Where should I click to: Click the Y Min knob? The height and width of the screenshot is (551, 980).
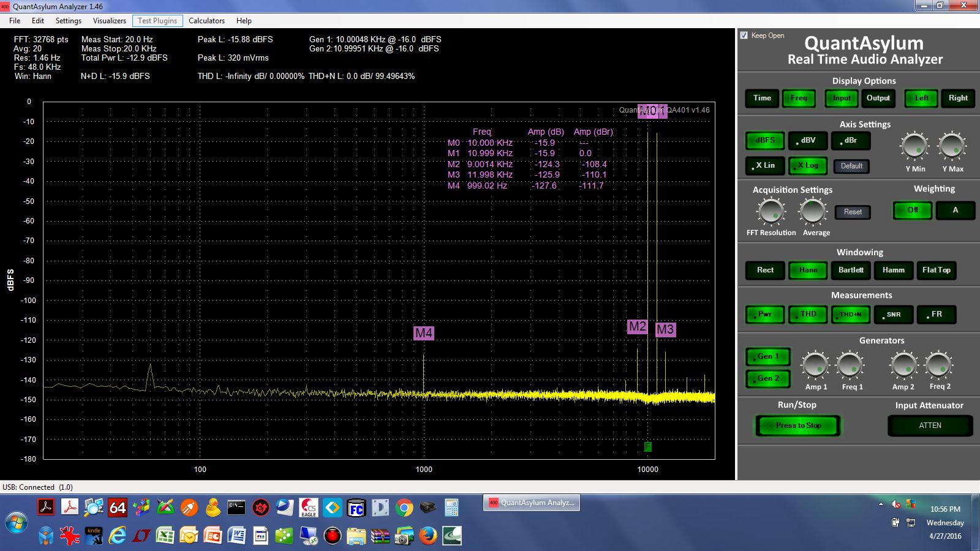pyautogui.click(x=914, y=146)
